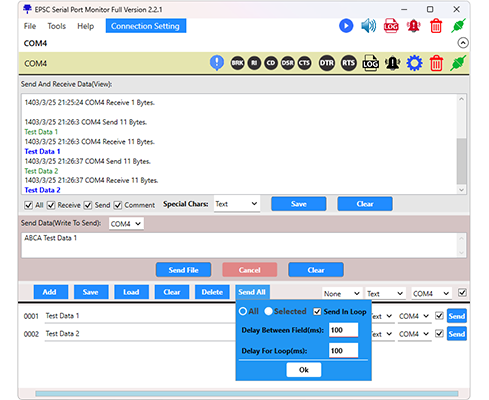Click the application logo in title bar
Screen dimensions: 489x400
click(x=27, y=9)
